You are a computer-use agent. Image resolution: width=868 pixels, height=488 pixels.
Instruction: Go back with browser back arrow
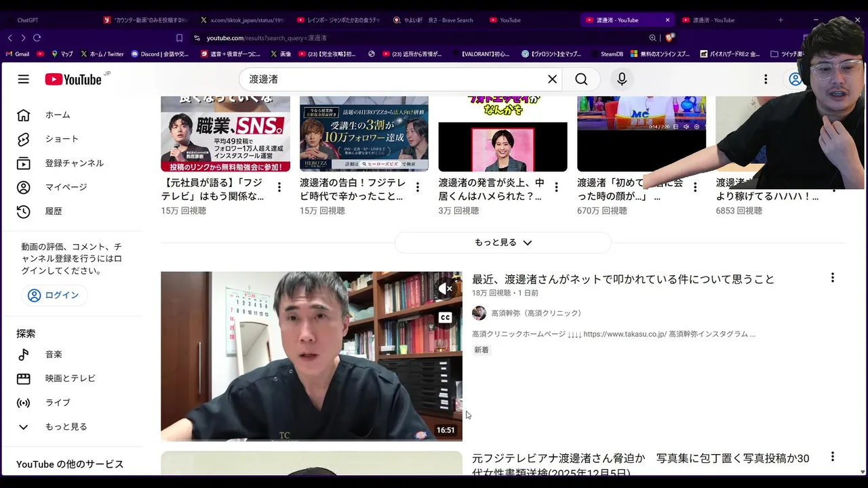pyautogui.click(x=9, y=38)
